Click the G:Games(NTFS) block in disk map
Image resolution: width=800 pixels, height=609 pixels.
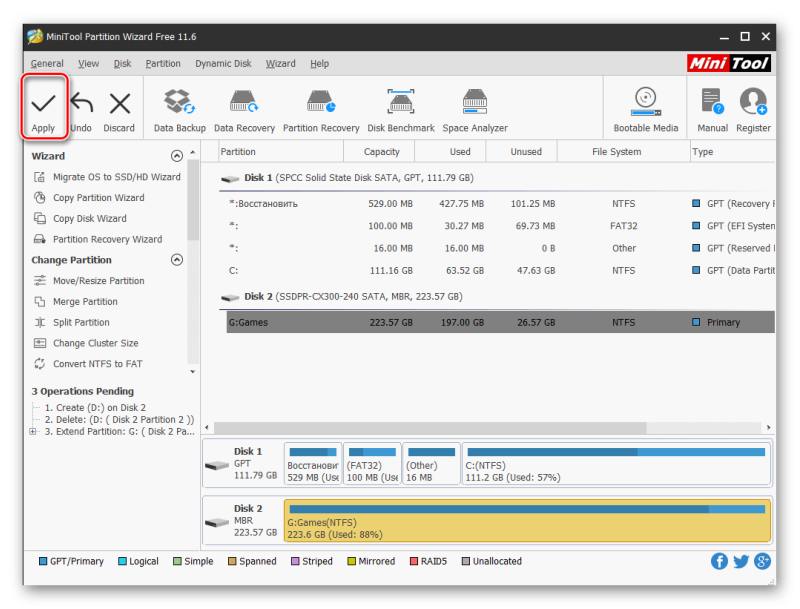point(528,521)
